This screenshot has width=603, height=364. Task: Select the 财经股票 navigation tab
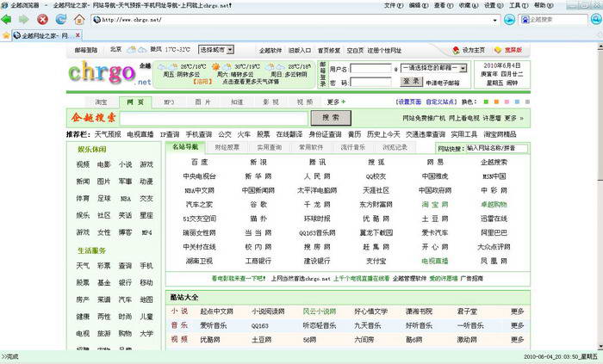pos(227,147)
